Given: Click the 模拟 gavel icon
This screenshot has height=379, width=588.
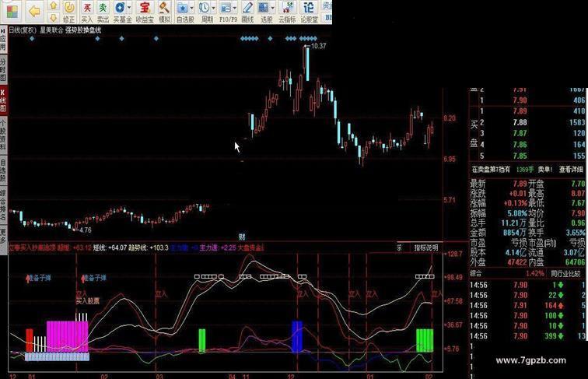Looking at the screenshot, I should [164, 8].
